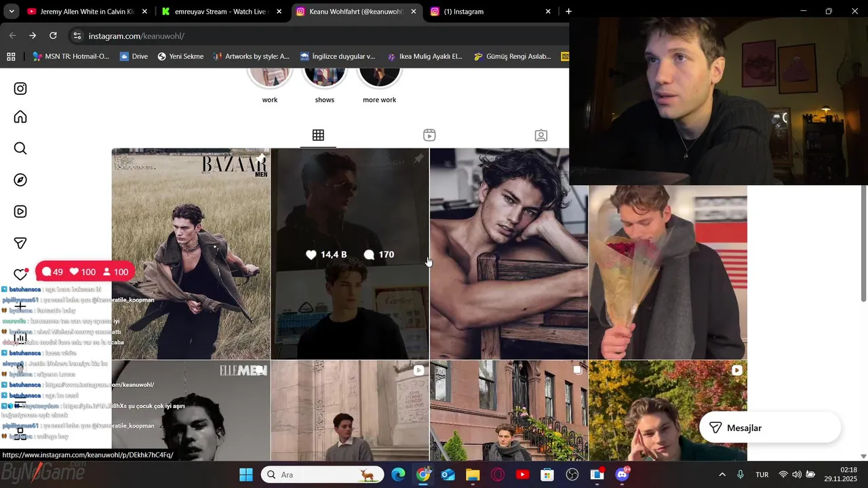Click the Instagram logo in the sidebar
Screen dimensions: 868x488
click(20, 89)
